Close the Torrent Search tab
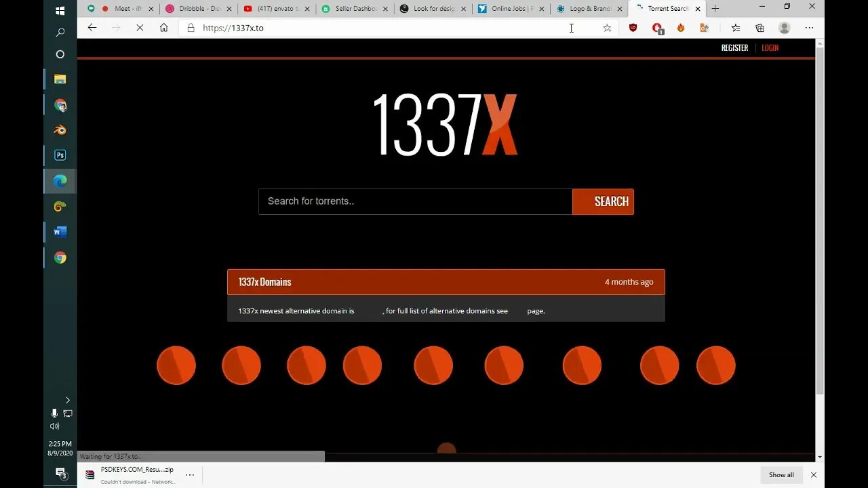Viewport: 868px width, 488px height. 698,9
